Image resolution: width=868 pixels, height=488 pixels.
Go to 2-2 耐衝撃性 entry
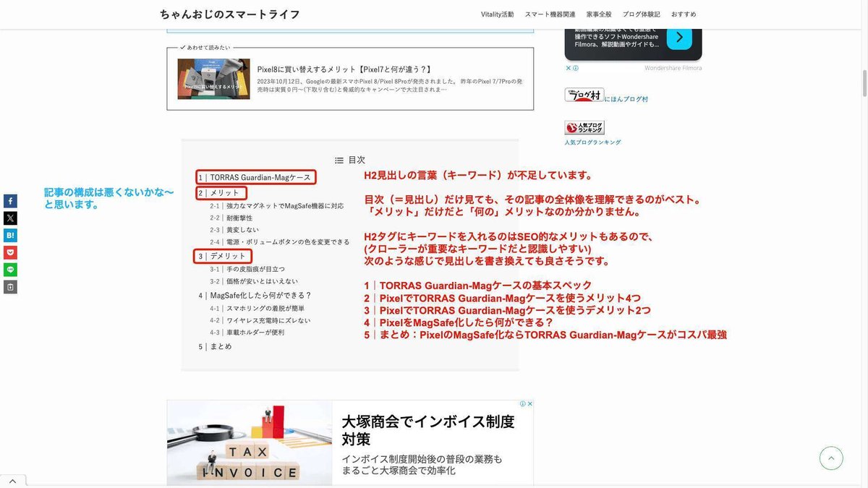(231, 218)
